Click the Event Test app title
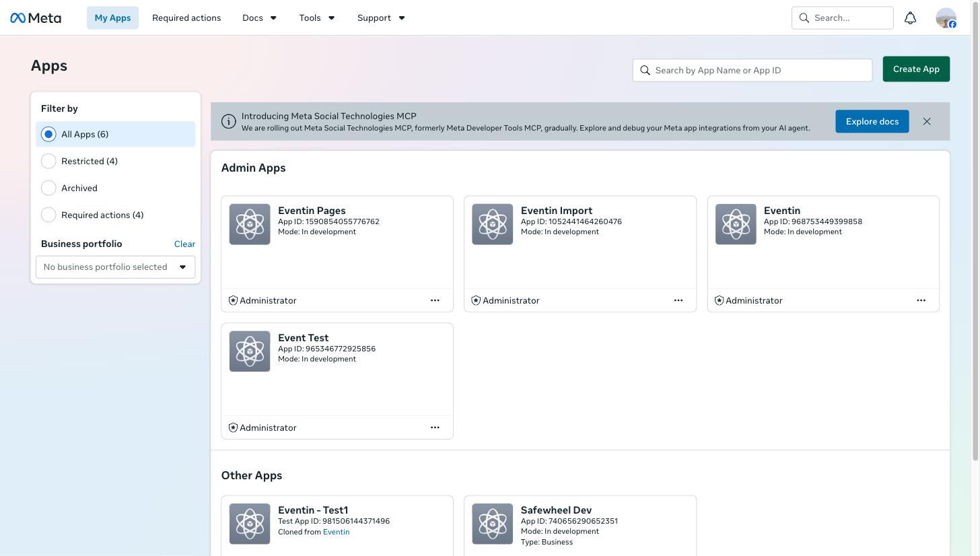The height and width of the screenshot is (556, 980). pos(304,338)
